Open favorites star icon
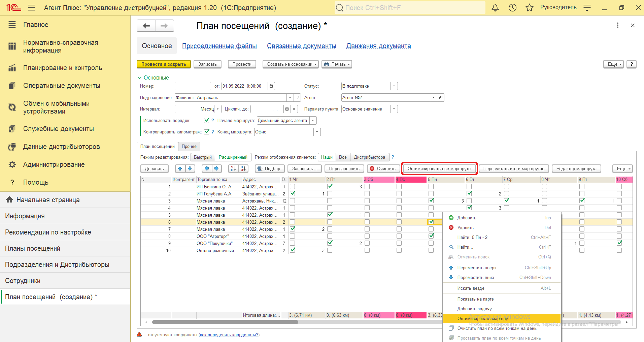644x342 pixels. [x=530, y=7]
